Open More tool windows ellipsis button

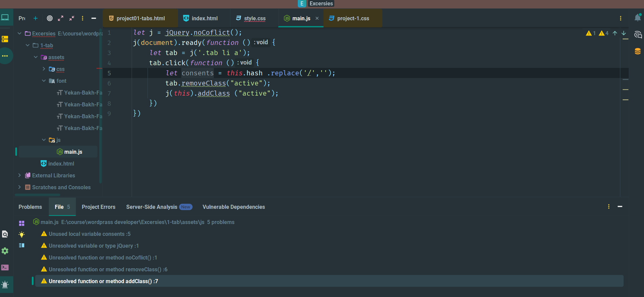5,56
